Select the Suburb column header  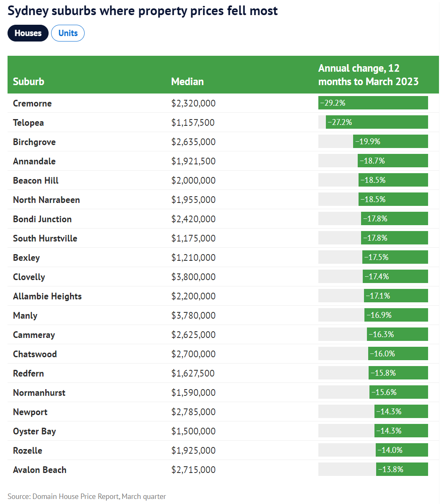pyautogui.click(x=28, y=81)
